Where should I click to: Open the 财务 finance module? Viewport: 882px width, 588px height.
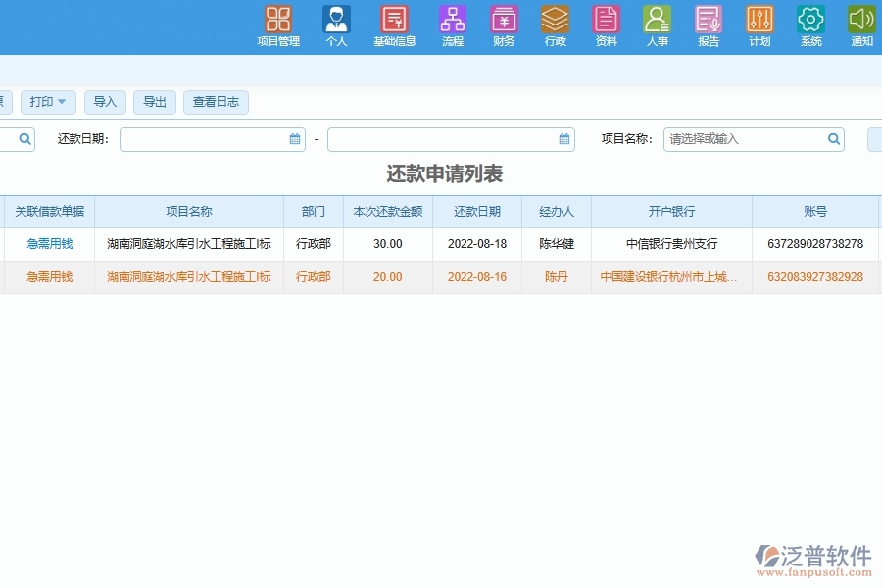click(x=504, y=26)
